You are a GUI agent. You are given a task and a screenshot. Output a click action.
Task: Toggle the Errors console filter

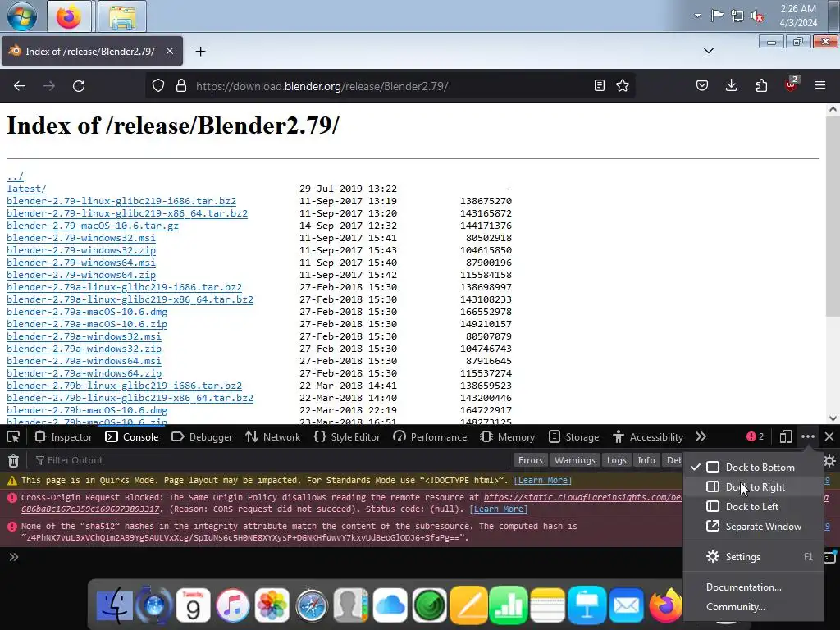click(531, 460)
